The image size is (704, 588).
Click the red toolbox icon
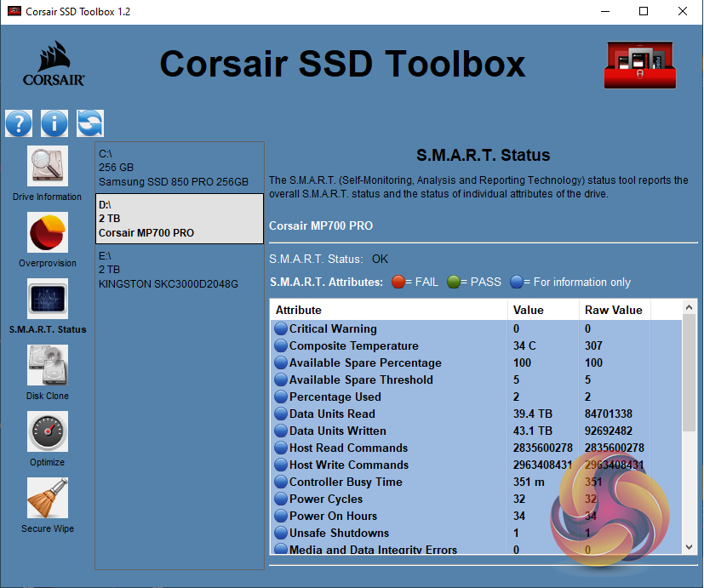coord(638,65)
